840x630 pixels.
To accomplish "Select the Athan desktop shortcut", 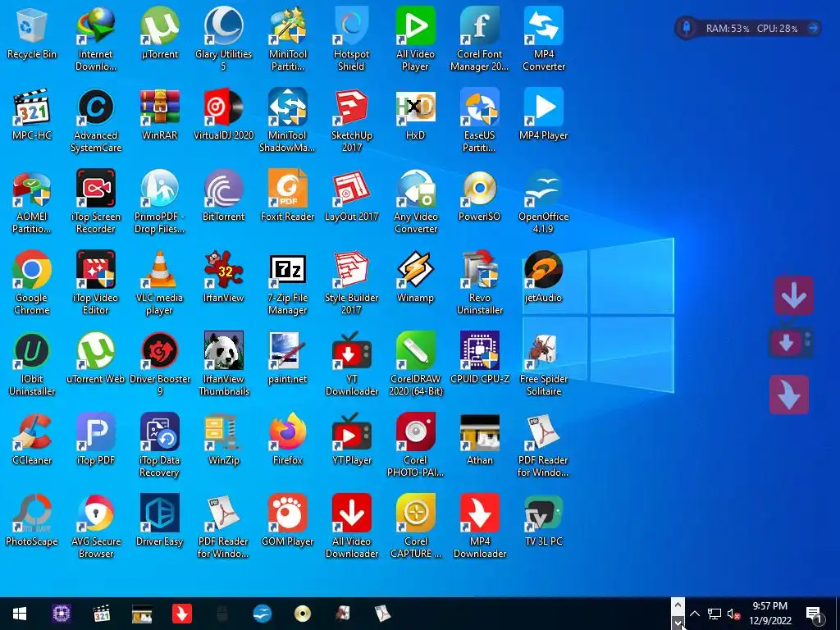I will pos(479,441).
